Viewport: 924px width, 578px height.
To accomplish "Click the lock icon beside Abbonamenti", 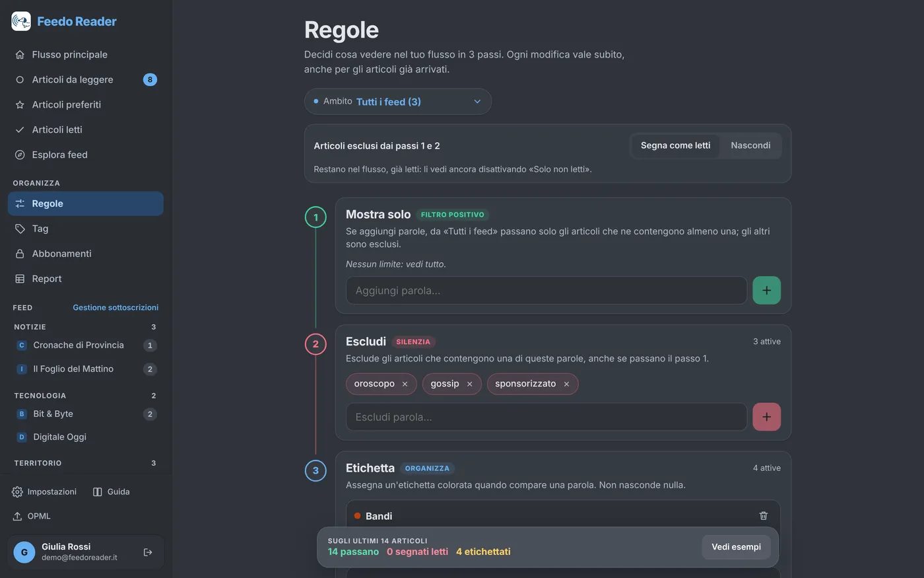I will (20, 254).
